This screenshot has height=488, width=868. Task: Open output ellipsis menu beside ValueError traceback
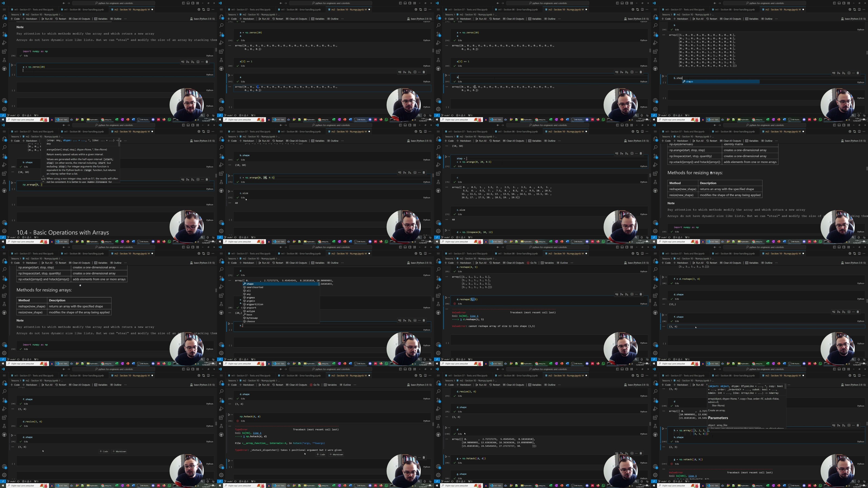point(446,309)
